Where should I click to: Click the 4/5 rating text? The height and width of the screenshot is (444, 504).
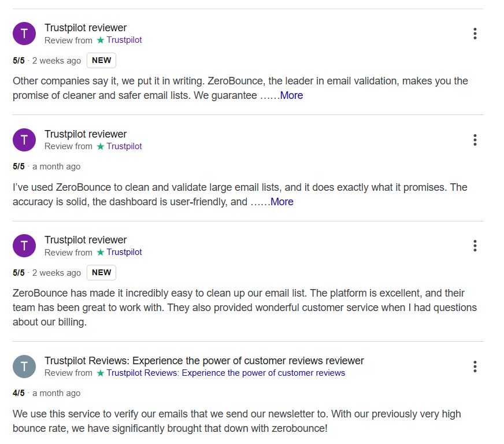(x=18, y=393)
